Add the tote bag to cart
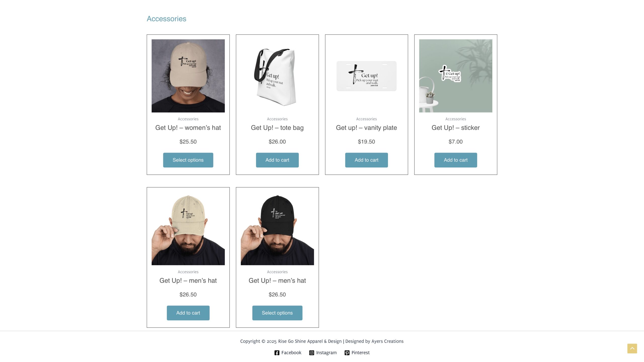 277,160
